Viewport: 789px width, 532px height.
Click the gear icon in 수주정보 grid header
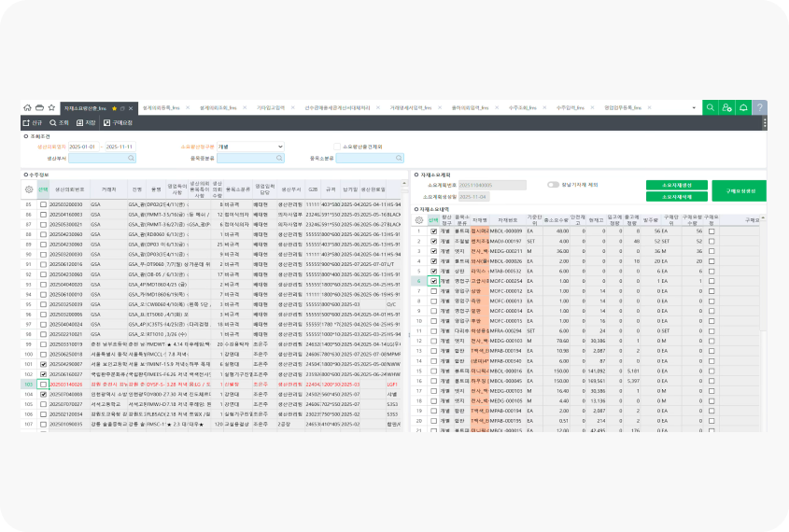click(29, 189)
